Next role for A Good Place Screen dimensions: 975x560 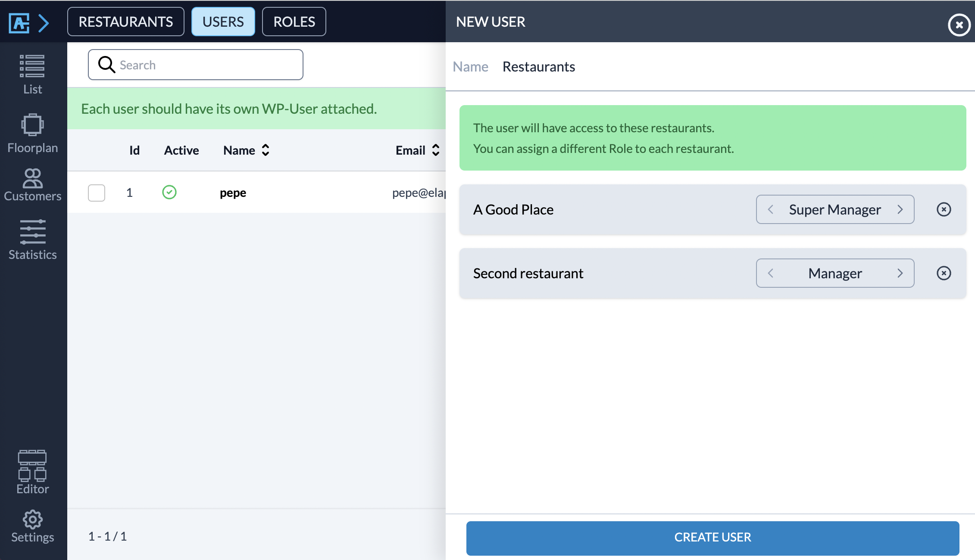click(900, 209)
